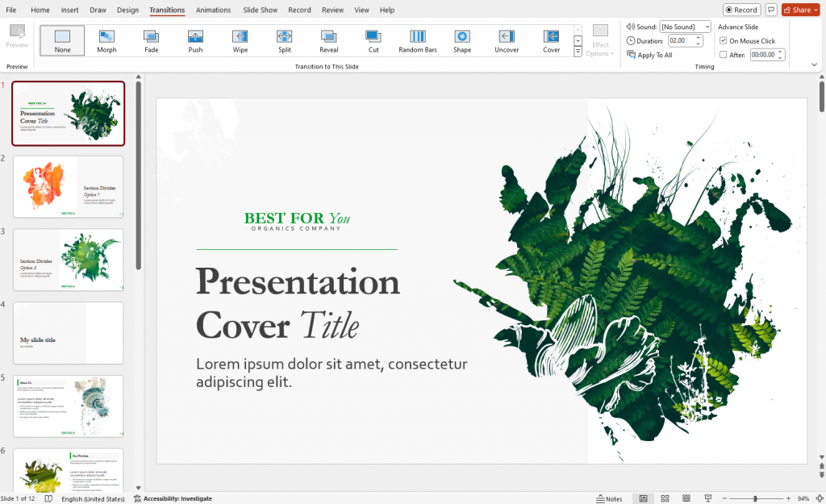Screen dimensions: 826x504
Task: Click the Notes button in status bar
Action: (x=609, y=498)
